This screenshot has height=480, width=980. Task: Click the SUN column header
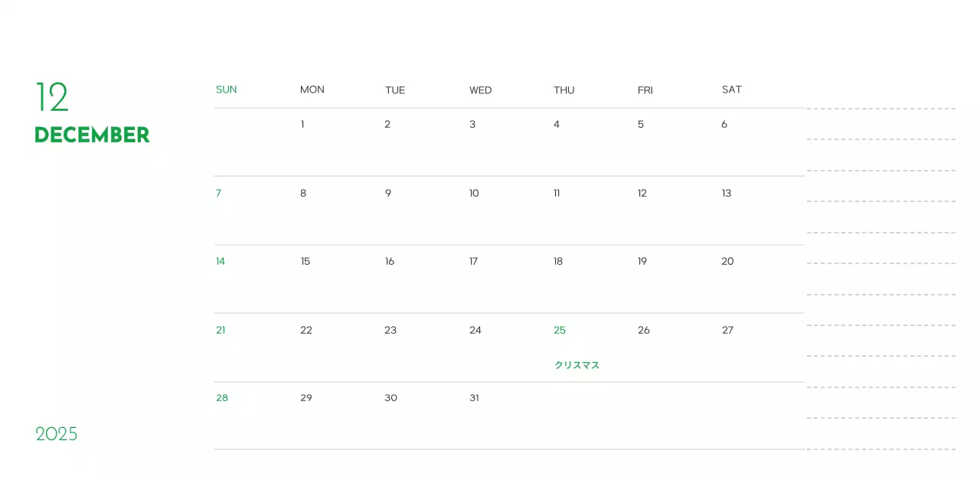coord(226,90)
